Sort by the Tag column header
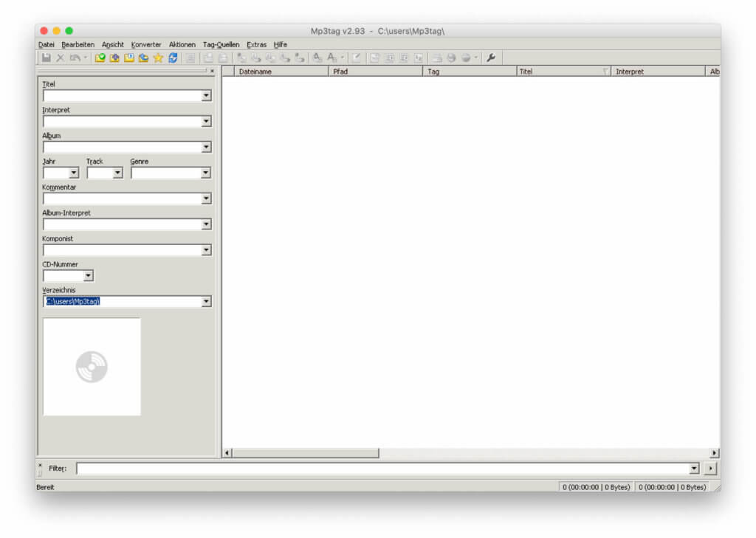Viewport: 756px width, 538px height. pos(470,72)
